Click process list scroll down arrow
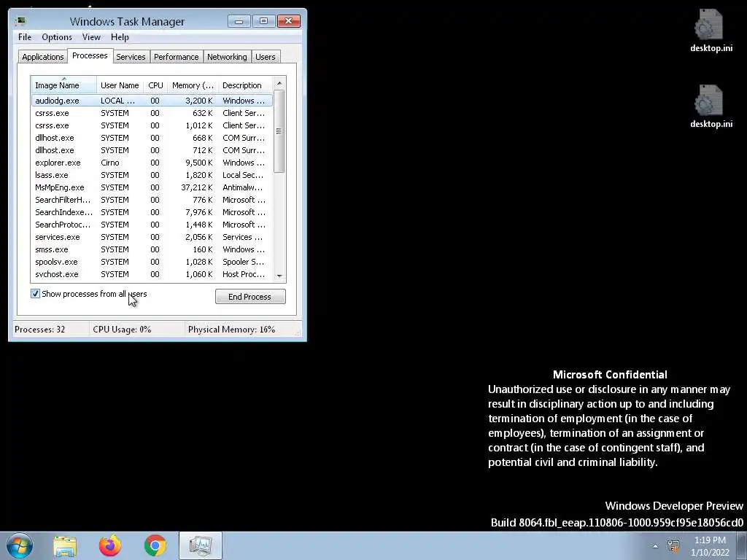747x560 pixels. click(x=279, y=276)
